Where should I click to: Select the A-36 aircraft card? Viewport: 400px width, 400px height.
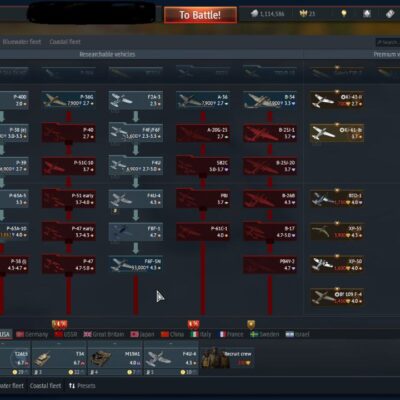(203, 100)
